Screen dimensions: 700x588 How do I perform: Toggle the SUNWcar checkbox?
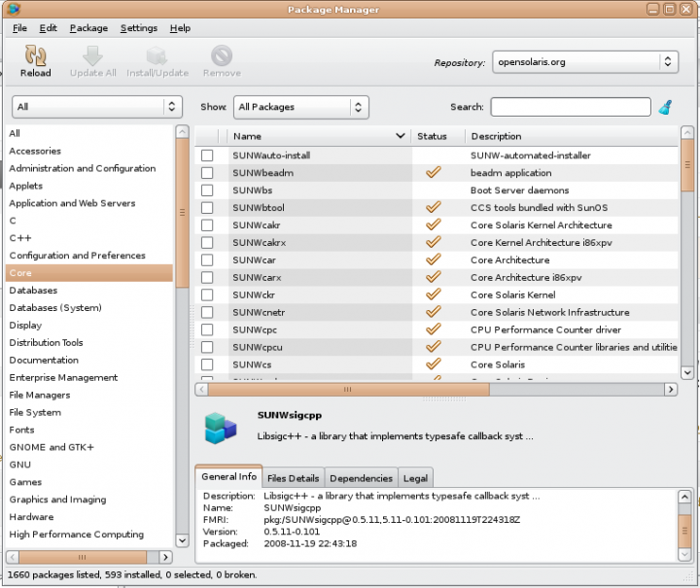point(207,259)
